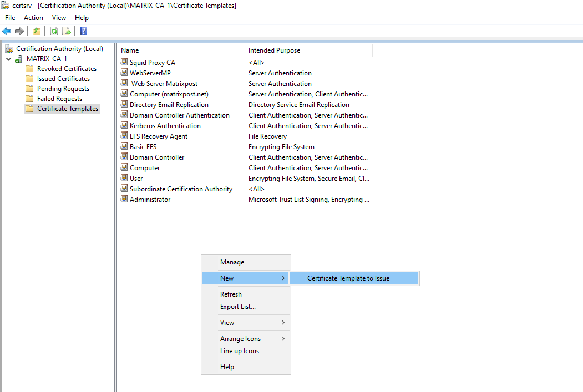Click the Microsoft Trust List Signing purpose cell
This screenshot has height=392, width=583.
tap(309, 200)
